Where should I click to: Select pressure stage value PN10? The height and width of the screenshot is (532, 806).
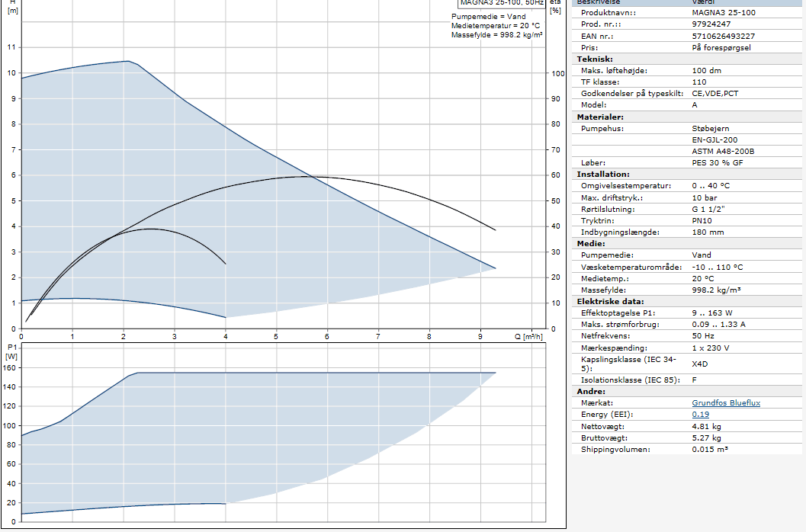pyautogui.click(x=702, y=220)
